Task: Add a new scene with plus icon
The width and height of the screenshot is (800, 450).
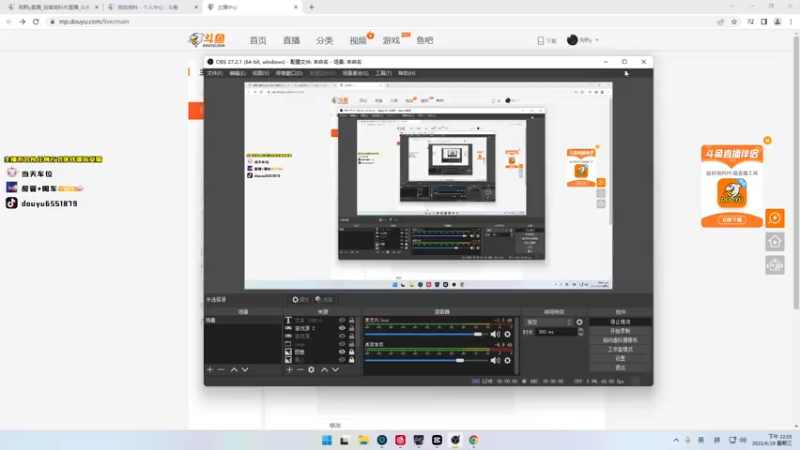Action: (210, 369)
